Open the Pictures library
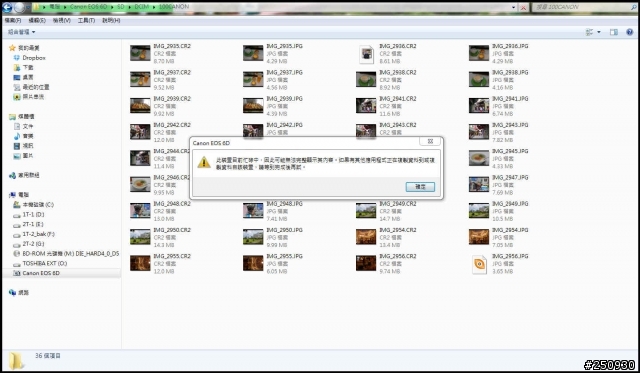This screenshot has width=640, height=373. [28, 155]
